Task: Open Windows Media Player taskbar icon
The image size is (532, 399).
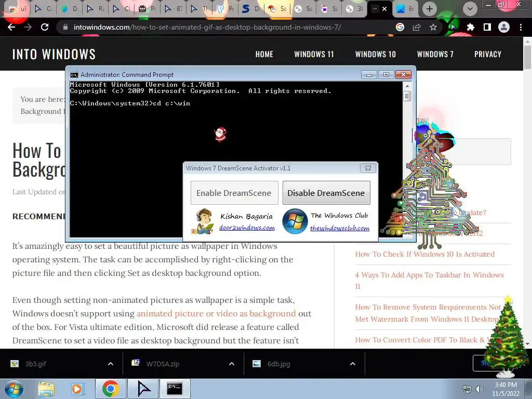Action: click(77, 389)
